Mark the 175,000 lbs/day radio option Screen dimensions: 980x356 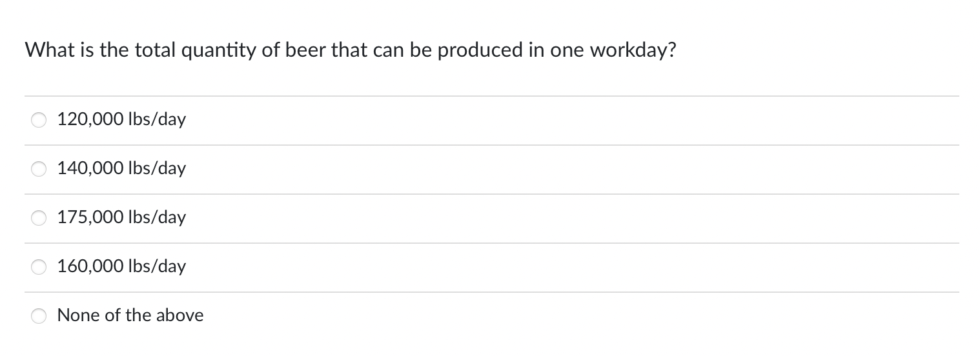[39, 218]
